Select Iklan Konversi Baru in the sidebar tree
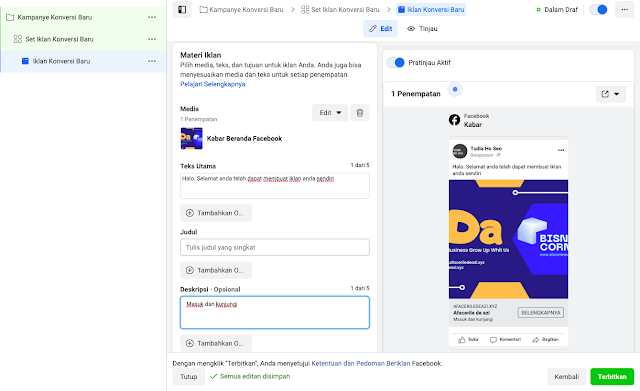The image size is (640, 391). (61, 61)
